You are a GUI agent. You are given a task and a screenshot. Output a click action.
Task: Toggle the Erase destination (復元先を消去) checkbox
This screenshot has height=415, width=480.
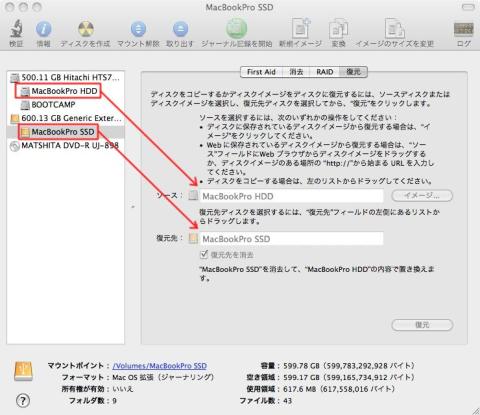(x=204, y=255)
